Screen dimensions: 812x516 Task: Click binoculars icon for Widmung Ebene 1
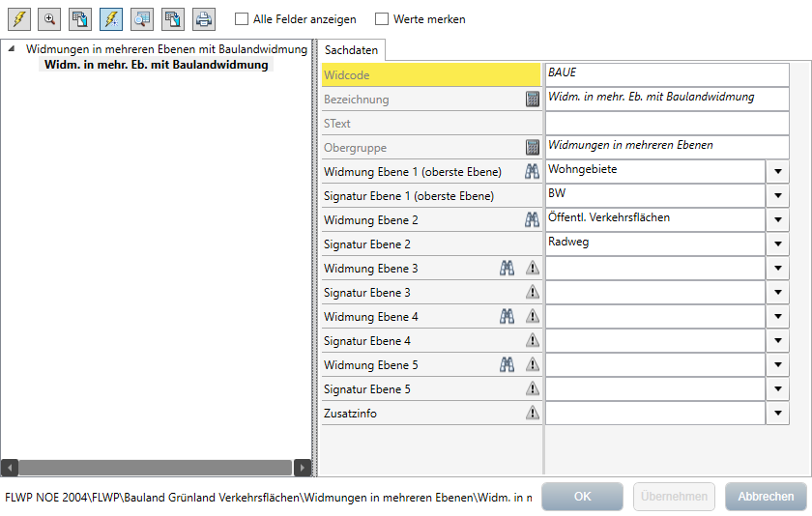point(531,172)
